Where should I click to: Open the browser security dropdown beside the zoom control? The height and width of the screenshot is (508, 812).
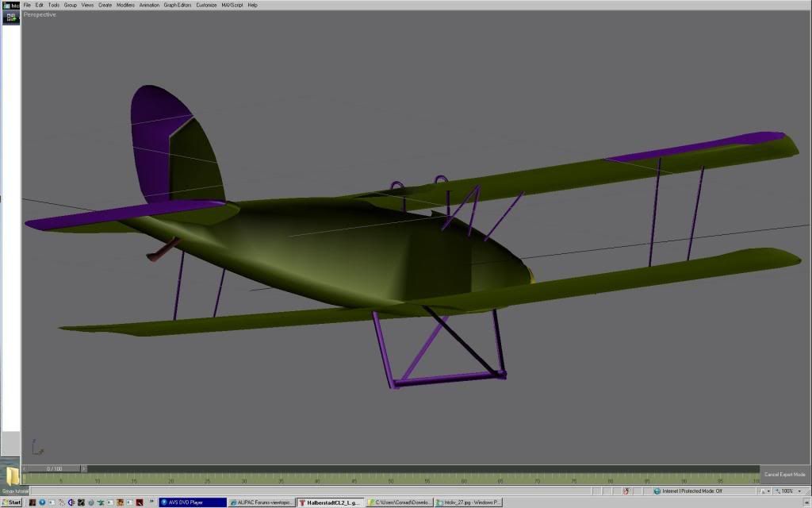[x=764, y=491]
